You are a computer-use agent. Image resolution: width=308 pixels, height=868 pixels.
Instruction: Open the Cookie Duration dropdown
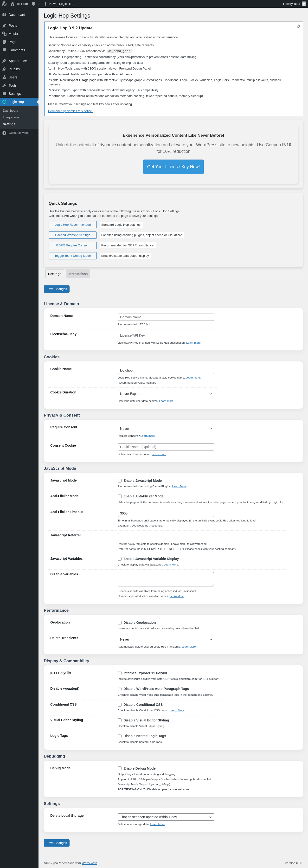tap(166, 393)
